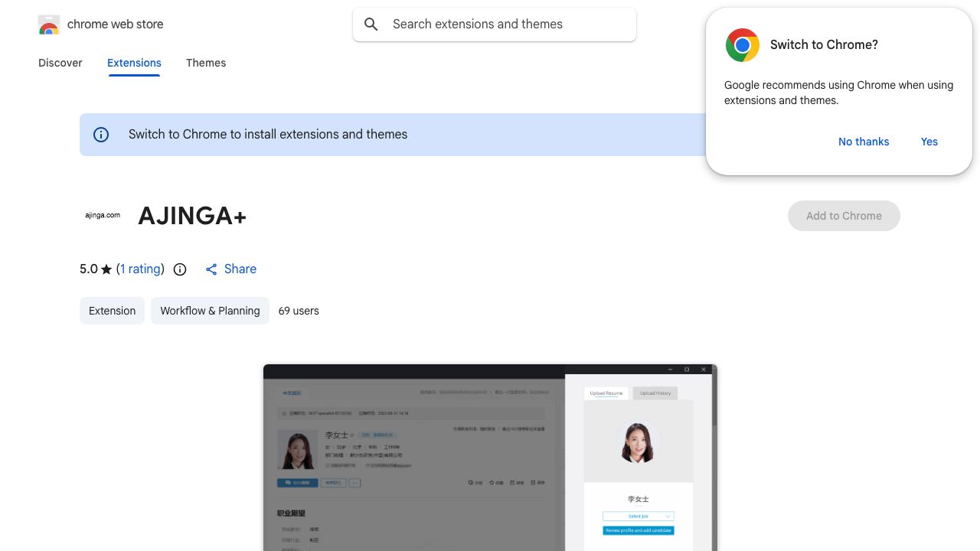The image size is (980, 551).
Task: Focus the Search extensions and themes field
Action: 495,24
